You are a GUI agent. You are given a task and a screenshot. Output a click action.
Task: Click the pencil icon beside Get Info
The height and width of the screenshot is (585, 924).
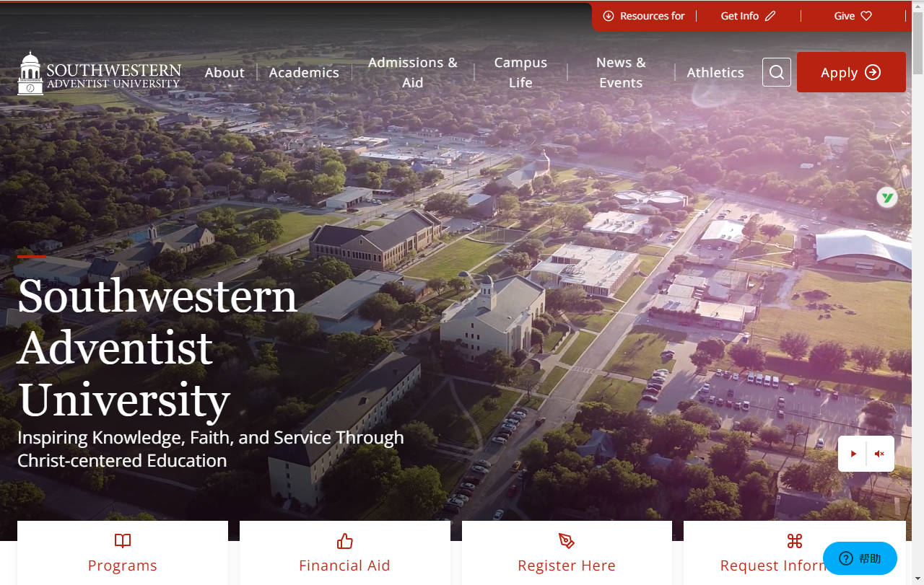click(x=771, y=15)
